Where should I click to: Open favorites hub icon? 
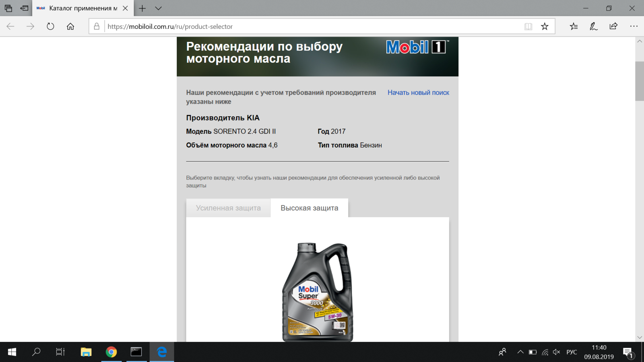(x=574, y=27)
